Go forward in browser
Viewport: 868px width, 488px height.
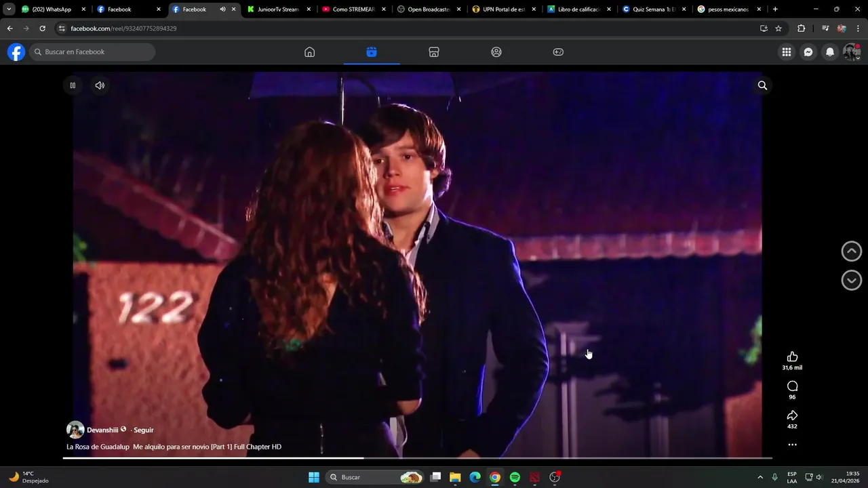click(x=26, y=28)
